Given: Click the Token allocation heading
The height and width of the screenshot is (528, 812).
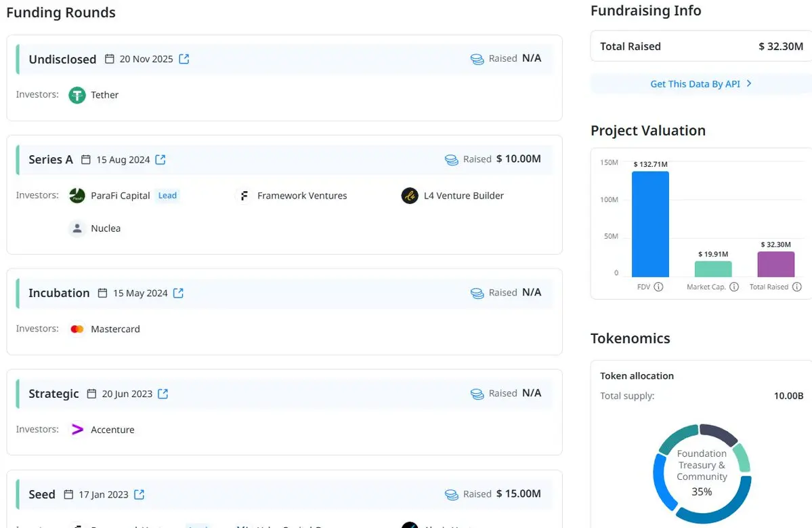Looking at the screenshot, I should pos(637,376).
